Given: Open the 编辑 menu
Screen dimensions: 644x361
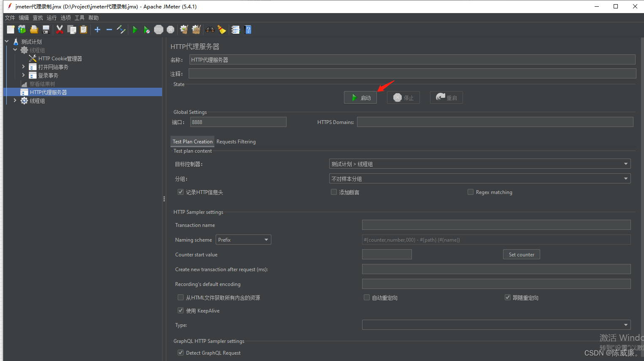Looking at the screenshot, I should [24, 18].
